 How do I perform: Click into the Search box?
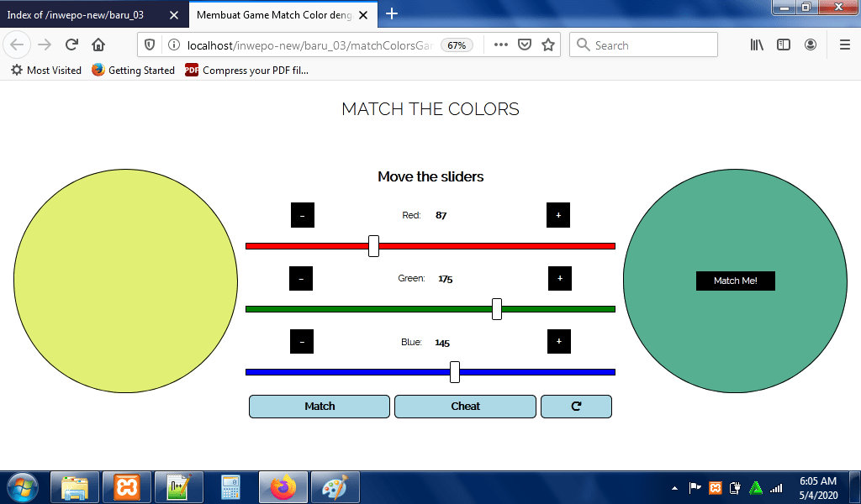[643, 45]
